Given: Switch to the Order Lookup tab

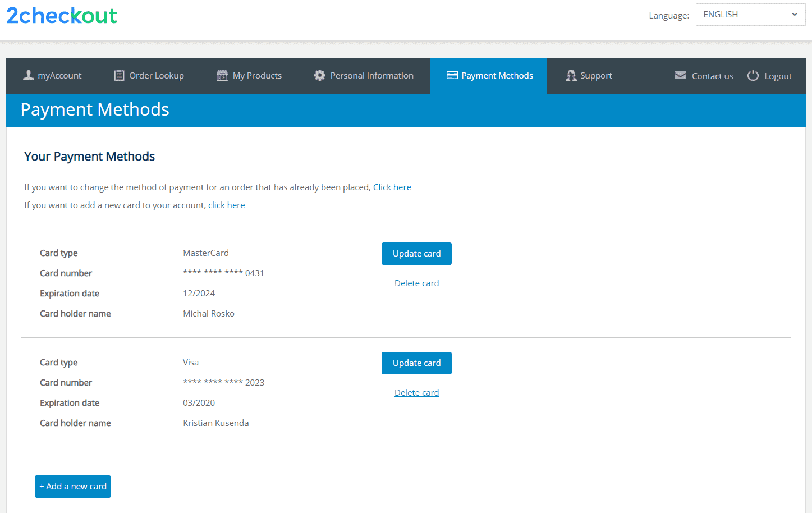Looking at the screenshot, I should 155,75.
